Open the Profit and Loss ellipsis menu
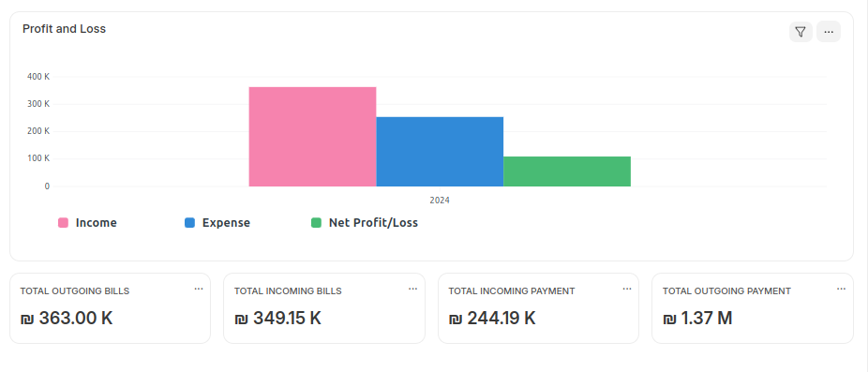Viewport: 868px width, 372px height. point(828,32)
